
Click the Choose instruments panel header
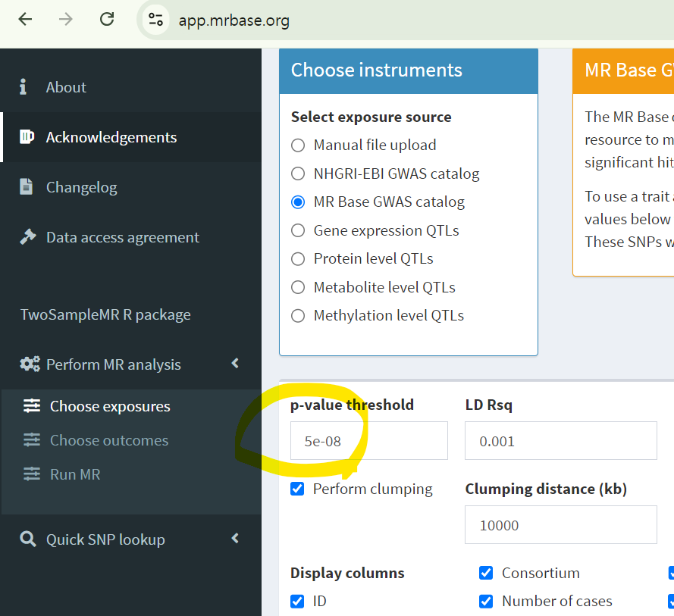coord(409,71)
